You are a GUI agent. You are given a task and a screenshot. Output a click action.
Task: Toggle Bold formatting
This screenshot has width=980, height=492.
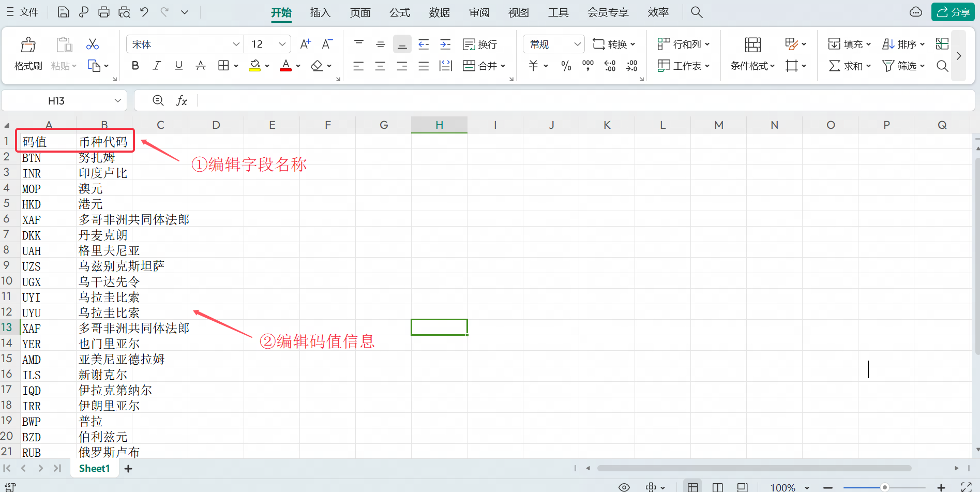point(135,66)
